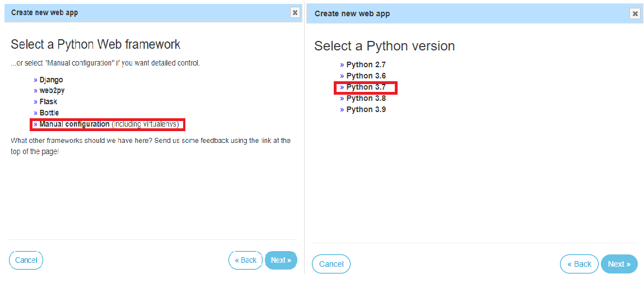The image size is (644, 283).
Task: Click Next in the Python version dialog
Action: pyautogui.click(x=619, y=264)
